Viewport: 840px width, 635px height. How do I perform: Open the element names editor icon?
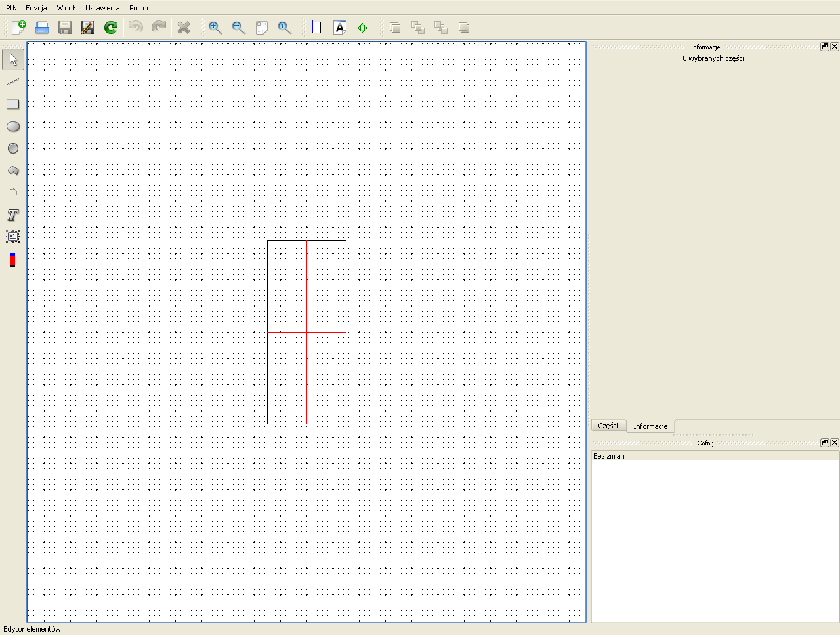(340, 28)
